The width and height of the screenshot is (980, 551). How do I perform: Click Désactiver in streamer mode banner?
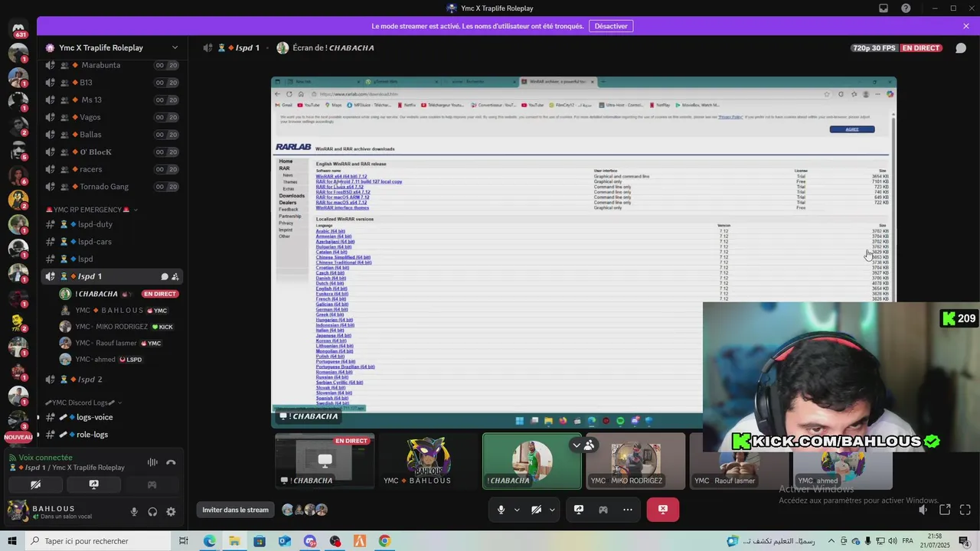(611, 26)
